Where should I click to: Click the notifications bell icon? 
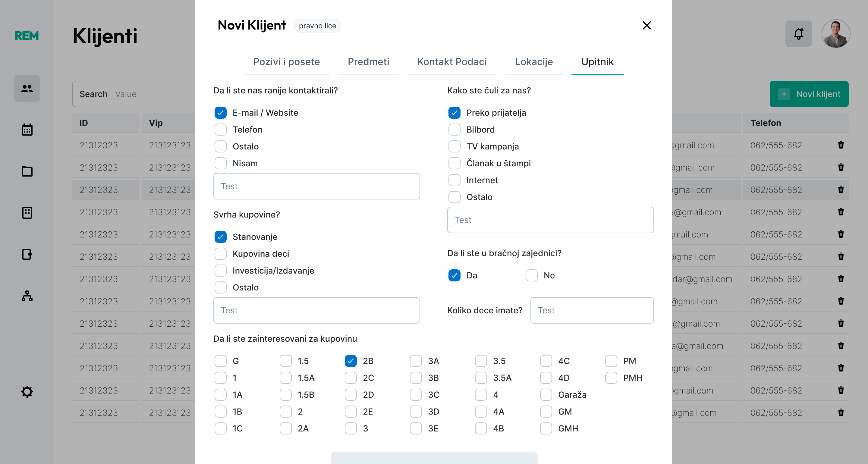[x=798, y=34]
